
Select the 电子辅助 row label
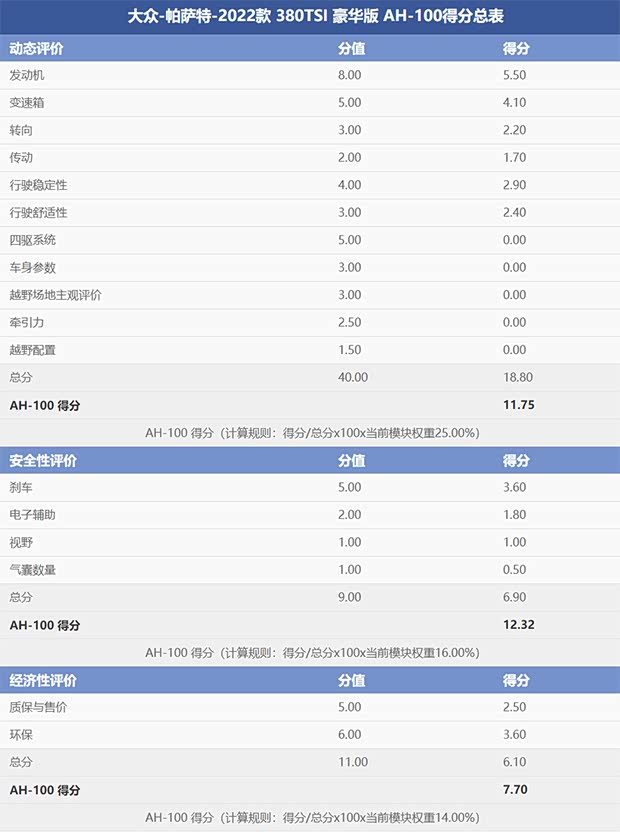click(32, 515)
